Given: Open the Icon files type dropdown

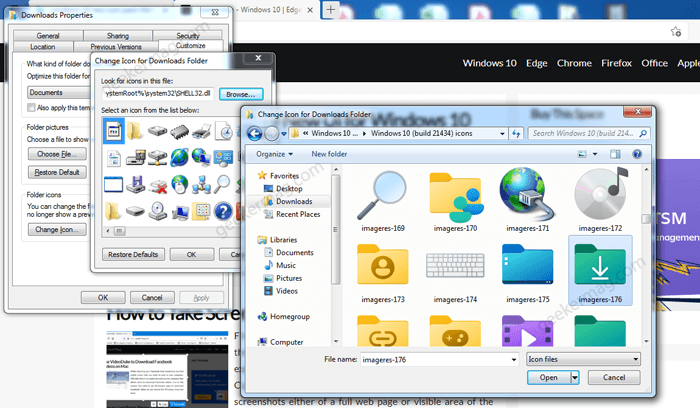Looking at the screenshot, I should [583, 359].
